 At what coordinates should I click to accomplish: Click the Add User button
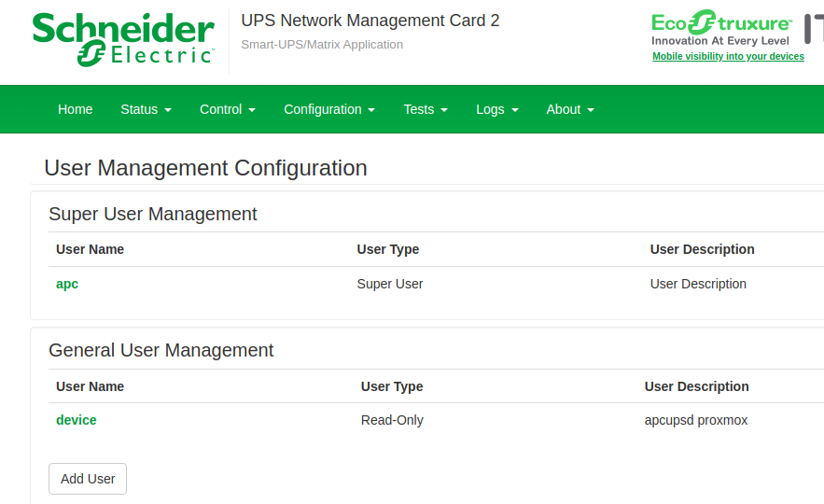pyautogui.click(x=88, y=479)
